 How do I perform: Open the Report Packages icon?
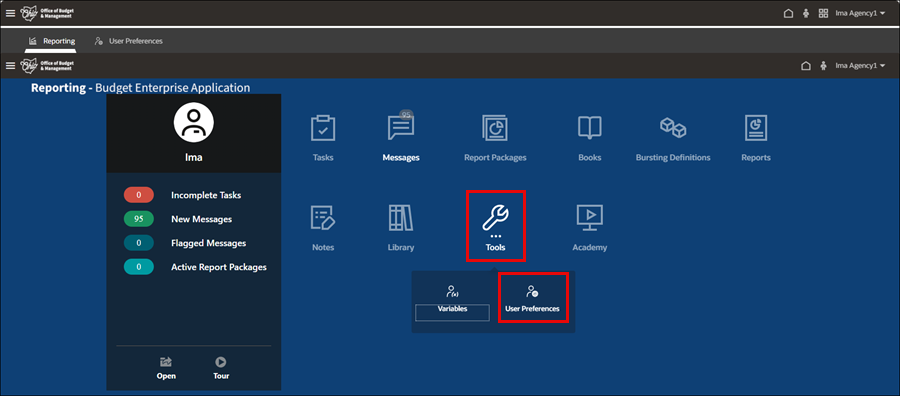pos(495,128)
